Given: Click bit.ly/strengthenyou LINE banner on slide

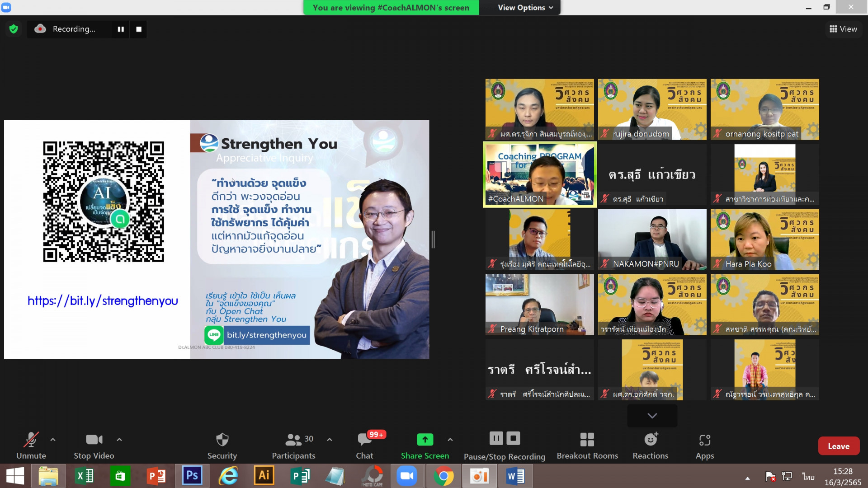Looking at the screenshot, I should coord(257,335).
